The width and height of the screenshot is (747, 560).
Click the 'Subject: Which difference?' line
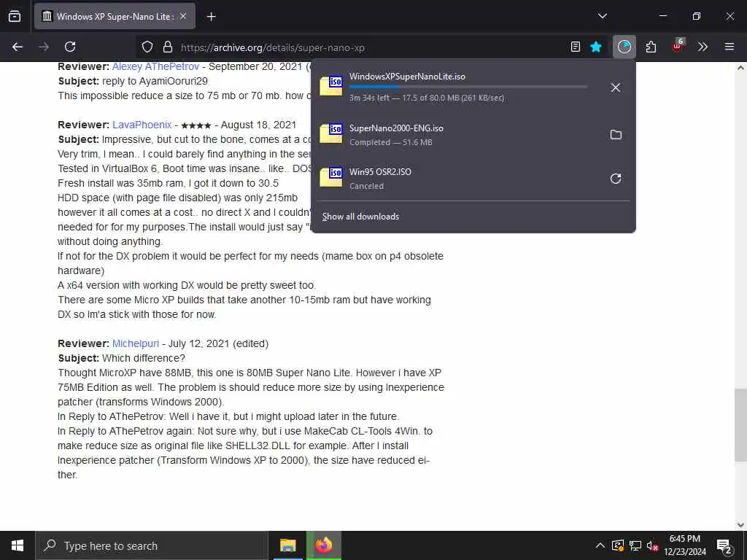[122, 358]
